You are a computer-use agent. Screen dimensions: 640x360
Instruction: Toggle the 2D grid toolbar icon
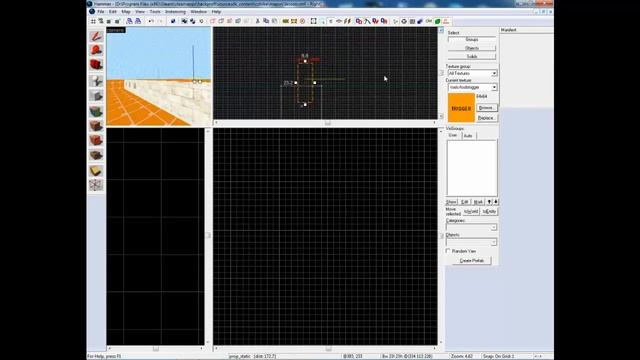coord(93,21)
